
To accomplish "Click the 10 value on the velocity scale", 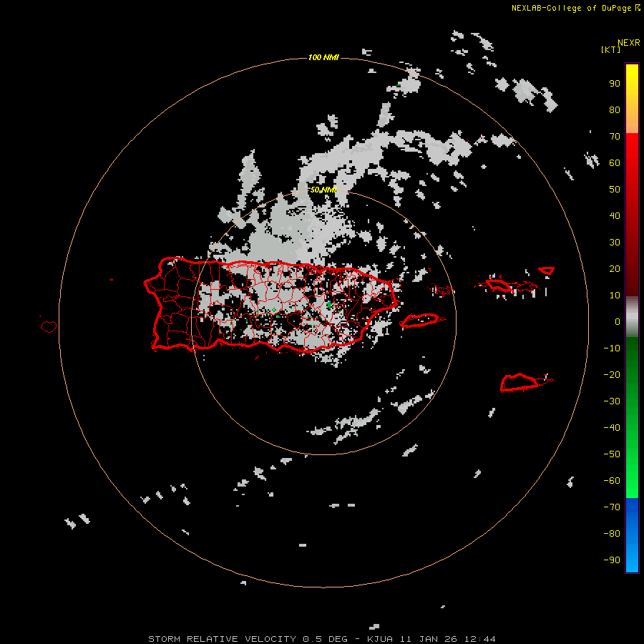I will click(x=615, y=296).
